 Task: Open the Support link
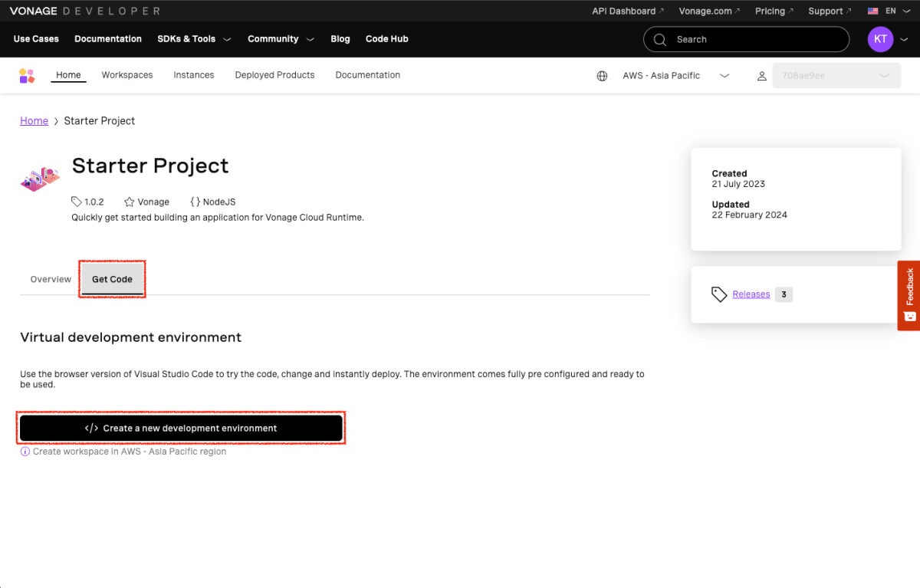tap(830, 11)
